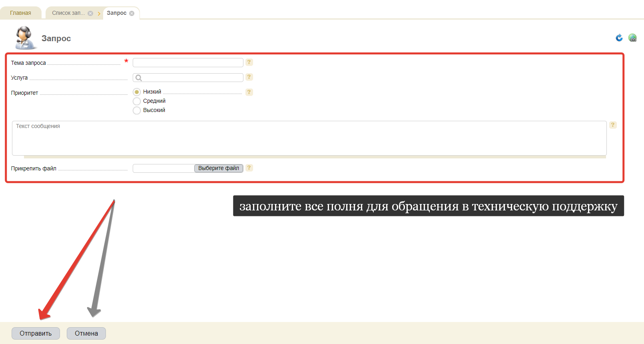This screenshot has height=344, width=644.
Task: Click the Приоритет label
Action: [x=24, y=93]
